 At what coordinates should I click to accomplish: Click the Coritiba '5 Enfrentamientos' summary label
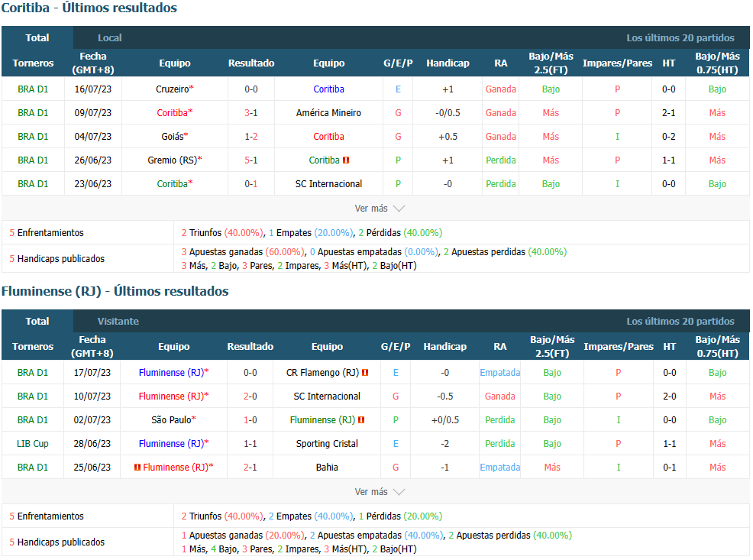tap(47, 233)
